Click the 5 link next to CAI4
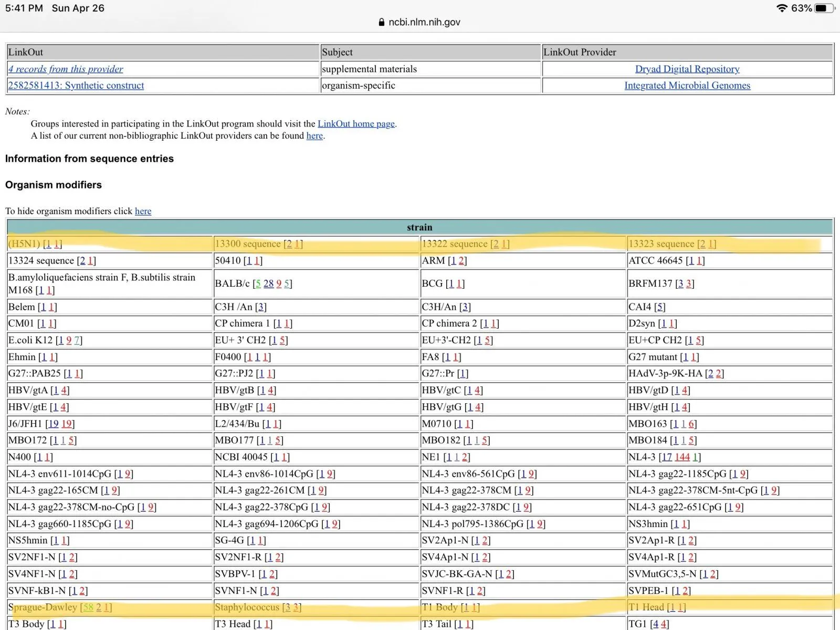This screenshot has width=840, height=630. point(660,307)
